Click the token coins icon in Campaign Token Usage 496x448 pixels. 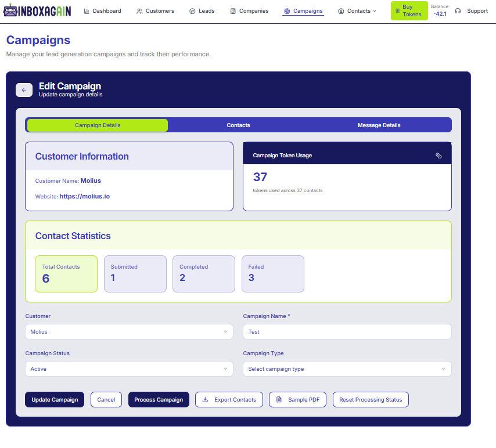click(439, 156)
